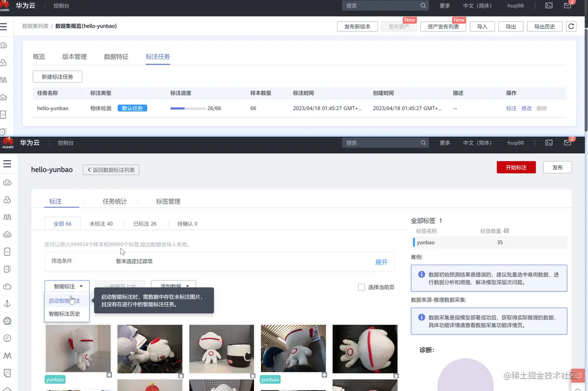Click globe icon in lower left sidebar
Viewport: 588px width, 391px height.
point(7,321)
